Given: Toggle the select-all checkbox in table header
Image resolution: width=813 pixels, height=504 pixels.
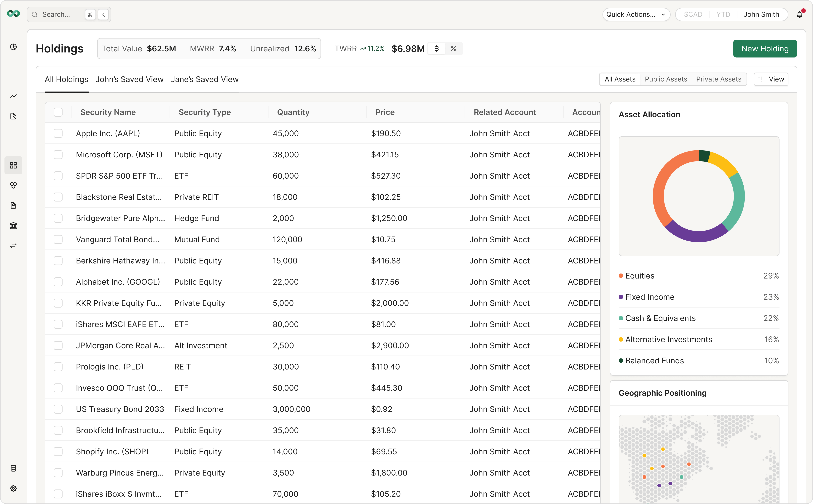Looking at the screenshot, I should 58,112.
